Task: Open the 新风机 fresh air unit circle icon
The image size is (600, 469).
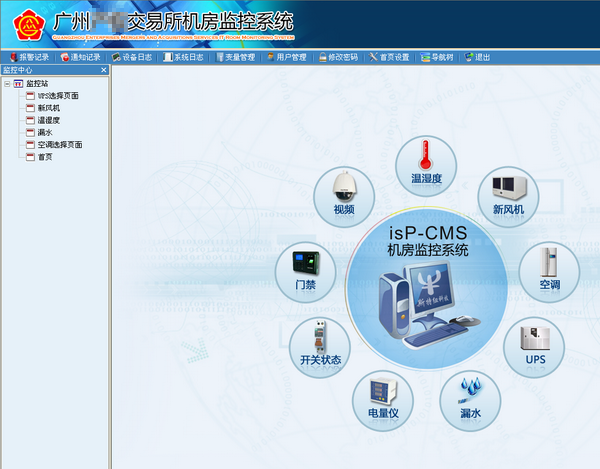Action: [x=508, y=197]
